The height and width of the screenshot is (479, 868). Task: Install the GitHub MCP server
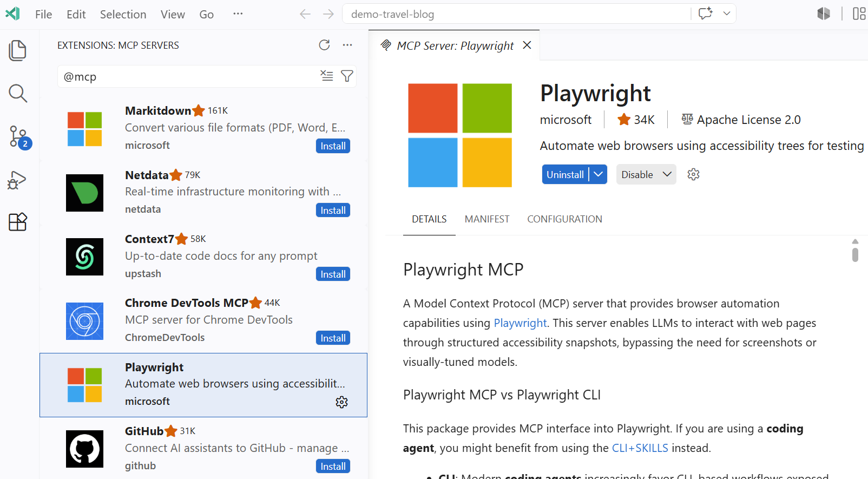tap(333, 467)
